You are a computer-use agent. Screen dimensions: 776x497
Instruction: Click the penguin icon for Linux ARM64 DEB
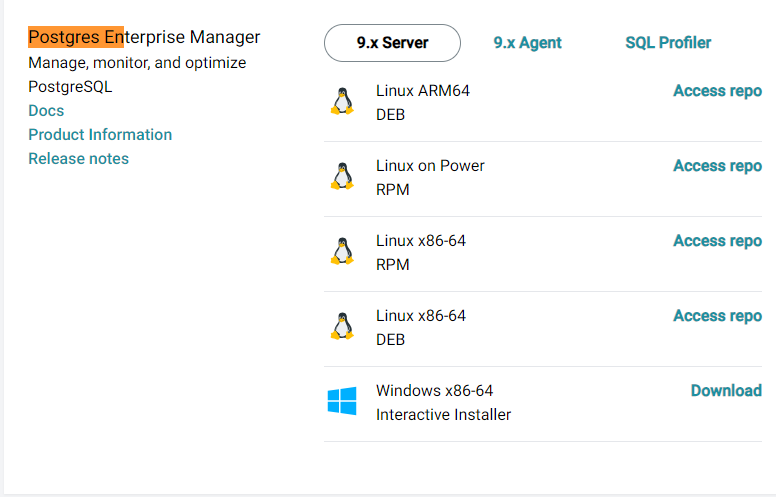[x=342, y=102]
